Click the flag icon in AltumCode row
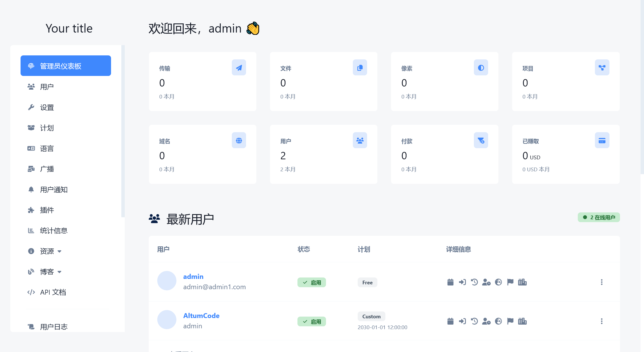 click(510, 321)
